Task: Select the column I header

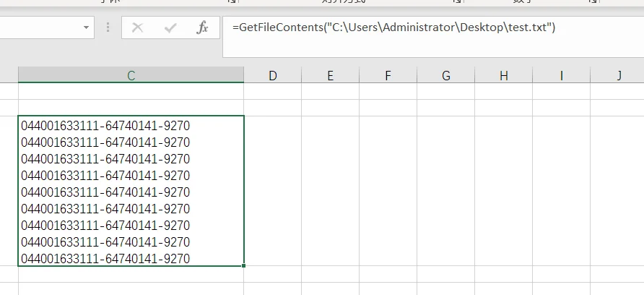Action: [562, 75]
